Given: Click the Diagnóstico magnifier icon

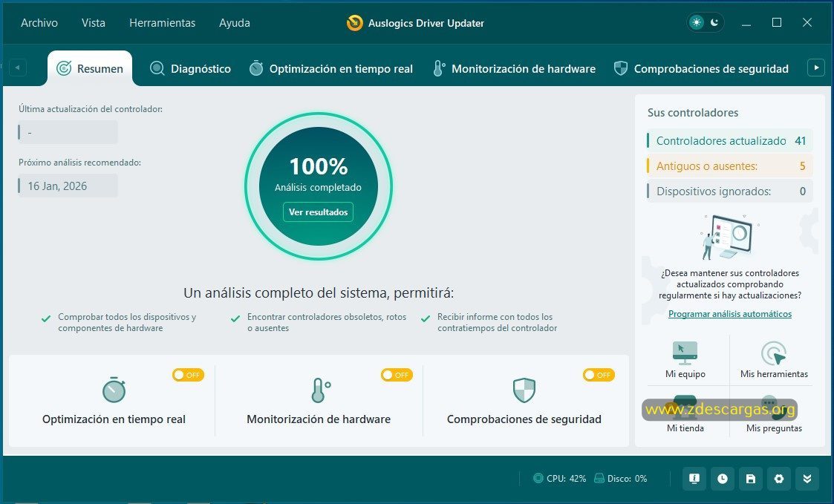Looking at the screenshot, I should pos(157,68).
